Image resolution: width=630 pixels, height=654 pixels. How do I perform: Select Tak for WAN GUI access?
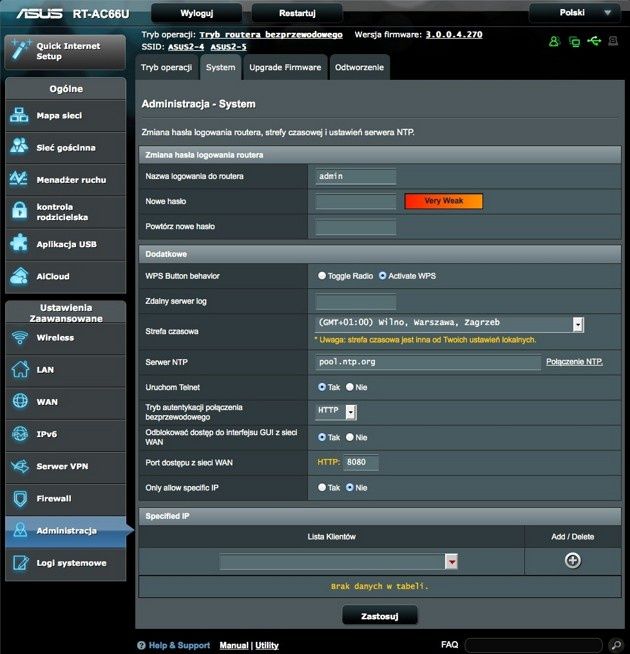pos(322,437)
